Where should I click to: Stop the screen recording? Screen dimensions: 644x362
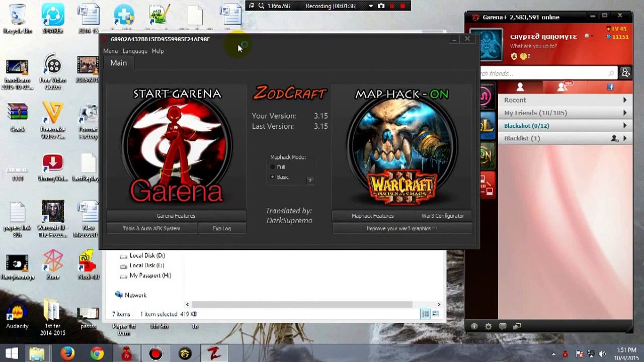click(x=403, y=6)
